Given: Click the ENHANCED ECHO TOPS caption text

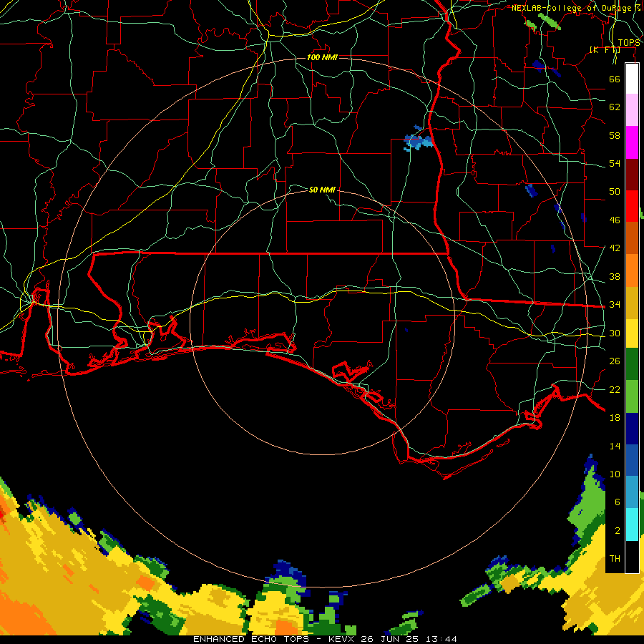Looking at the screenshot, I should (x=251, y=639).
